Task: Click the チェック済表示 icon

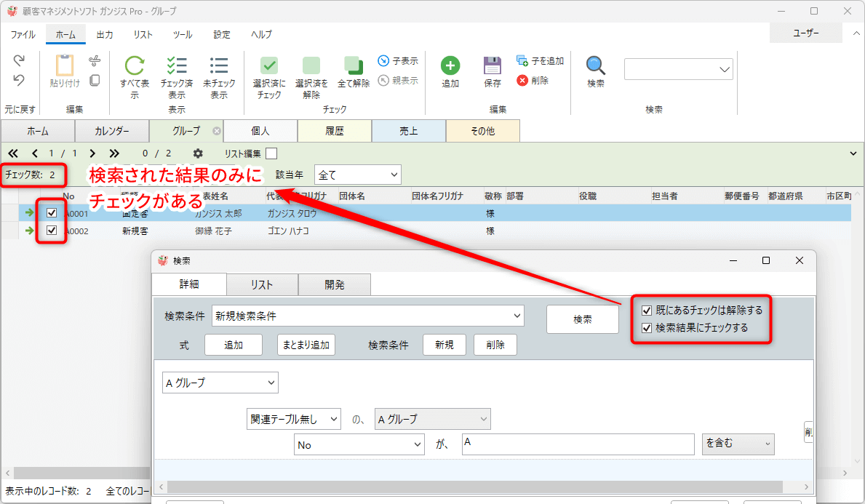Action: (x=177, y=66)
